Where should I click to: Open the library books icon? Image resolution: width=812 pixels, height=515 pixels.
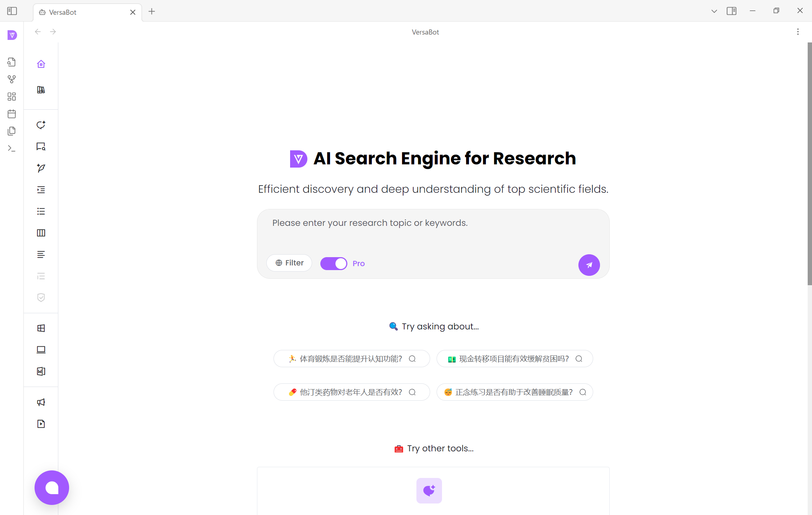(x=41, y=90)
